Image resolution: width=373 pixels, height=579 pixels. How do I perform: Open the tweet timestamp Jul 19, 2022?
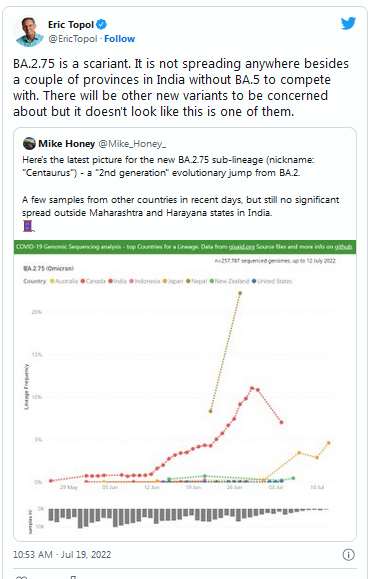pyautogui.click(x=62, y=555)
